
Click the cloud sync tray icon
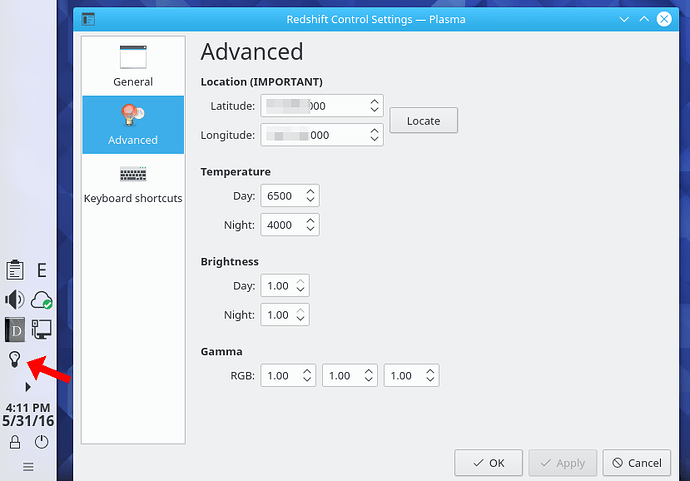[x=42, y=300]
